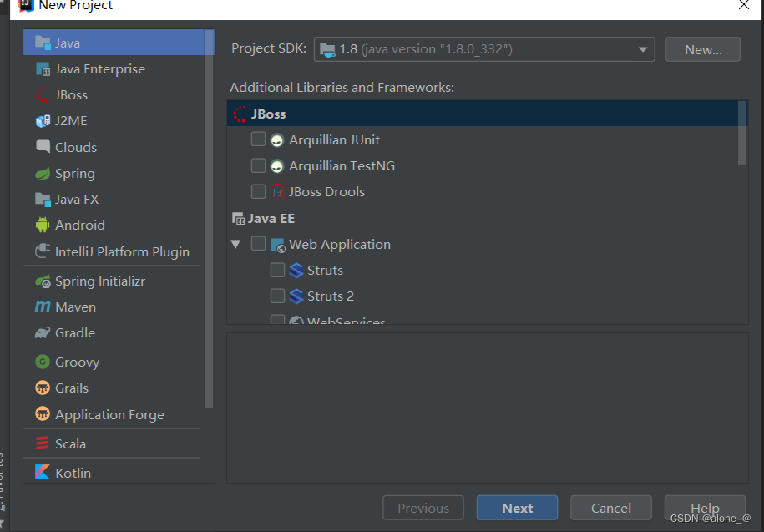
Task: Select Kotlin project type
Action: (114, 472)
